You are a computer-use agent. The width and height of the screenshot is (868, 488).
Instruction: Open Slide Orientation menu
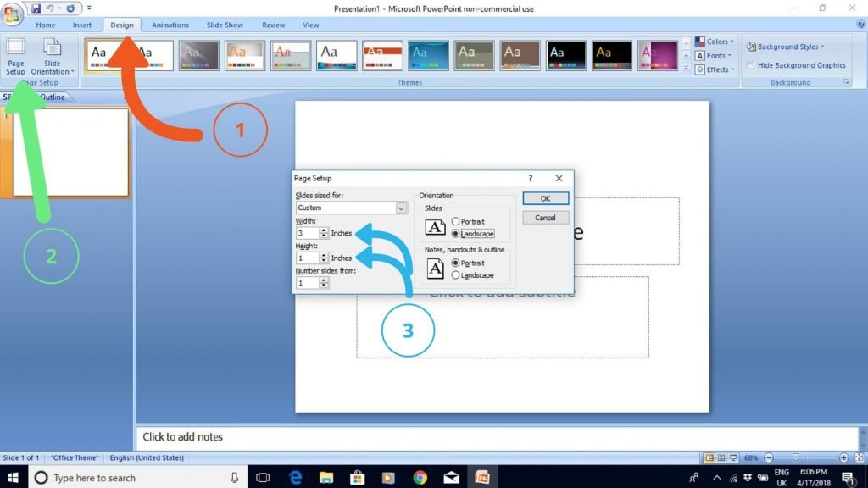point(52,57)
